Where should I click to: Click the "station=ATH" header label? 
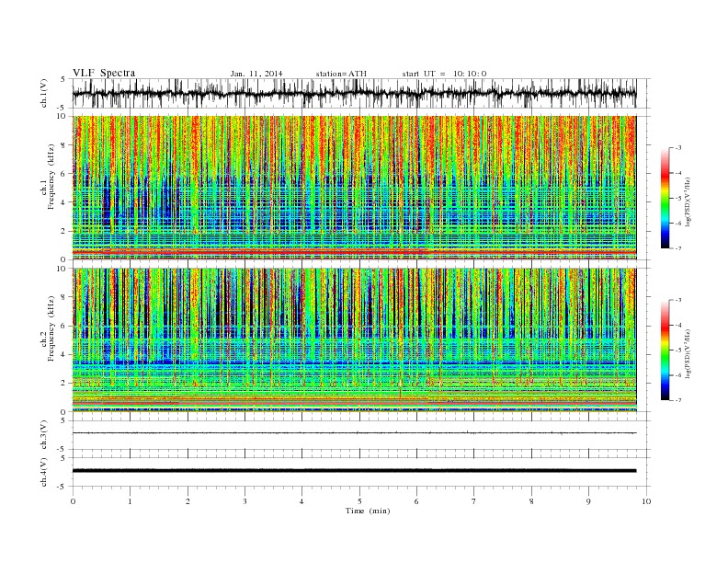click(341, 74)
